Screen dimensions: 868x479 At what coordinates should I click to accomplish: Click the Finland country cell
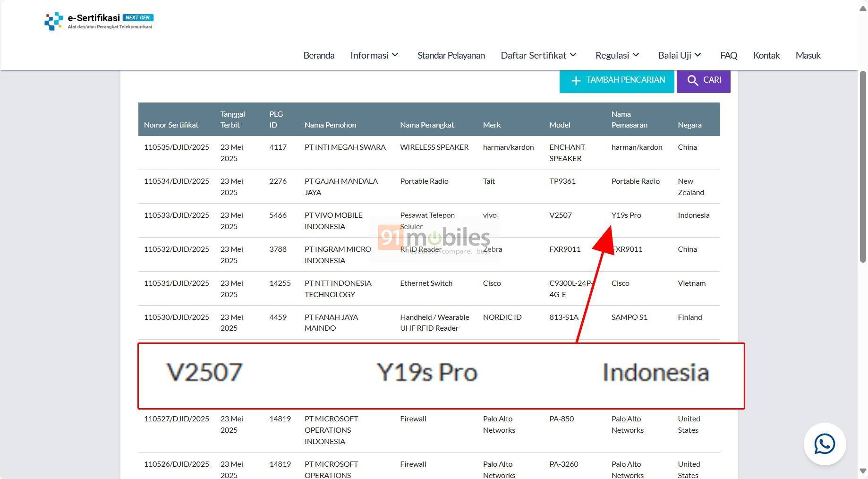pos(690,317)
